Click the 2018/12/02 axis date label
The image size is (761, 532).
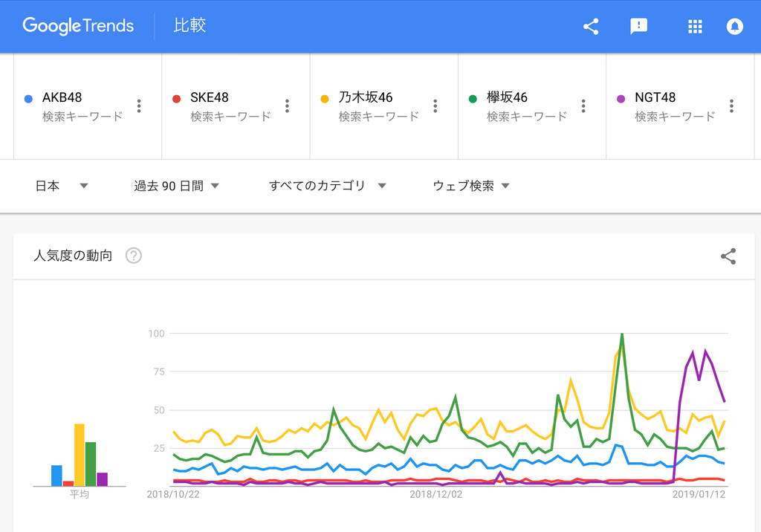click(435, 494)
